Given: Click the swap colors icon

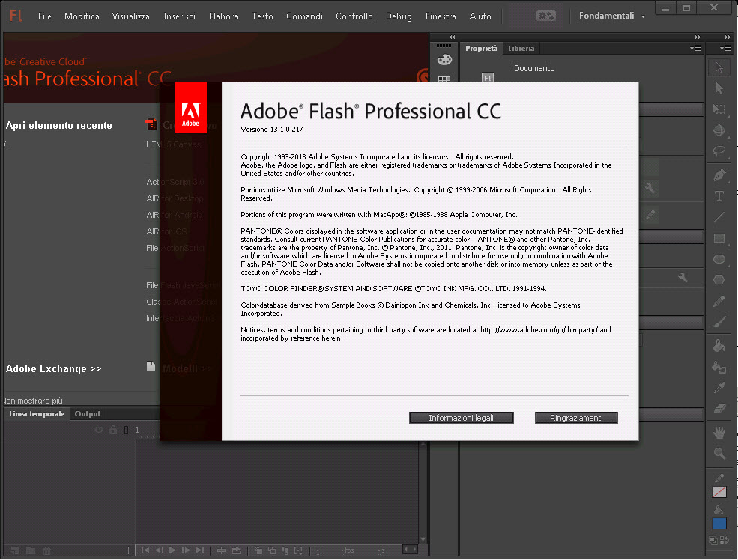Looking at the screenshot, I should pos(725,541).
